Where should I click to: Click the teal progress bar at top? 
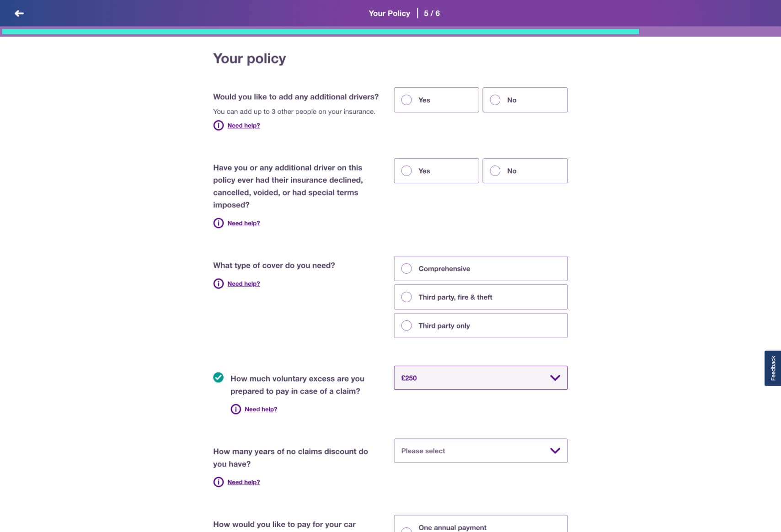[320, 32]
